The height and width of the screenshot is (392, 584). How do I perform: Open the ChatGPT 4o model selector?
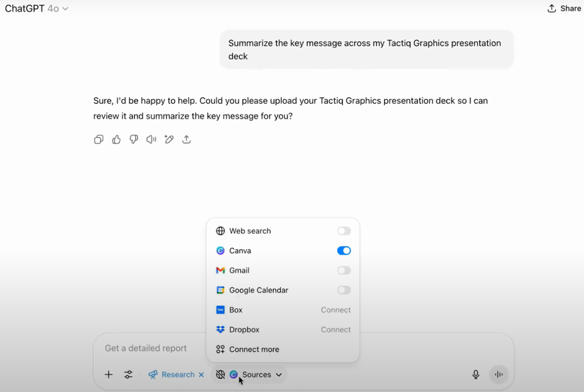click(x=36, y=8)
